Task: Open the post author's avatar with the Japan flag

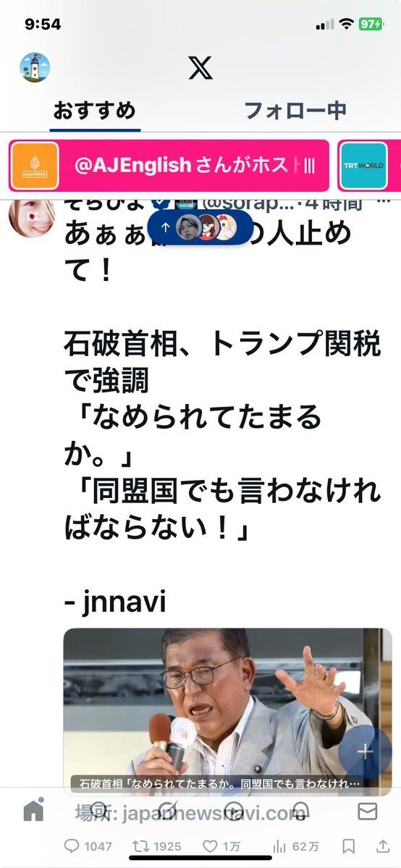Action: [32, 218]
